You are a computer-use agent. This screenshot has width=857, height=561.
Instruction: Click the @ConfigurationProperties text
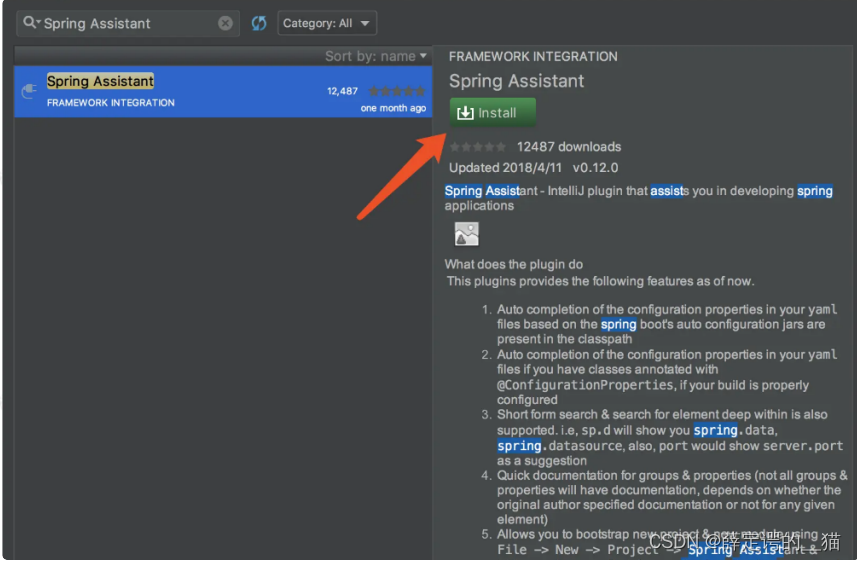point(585,385)
